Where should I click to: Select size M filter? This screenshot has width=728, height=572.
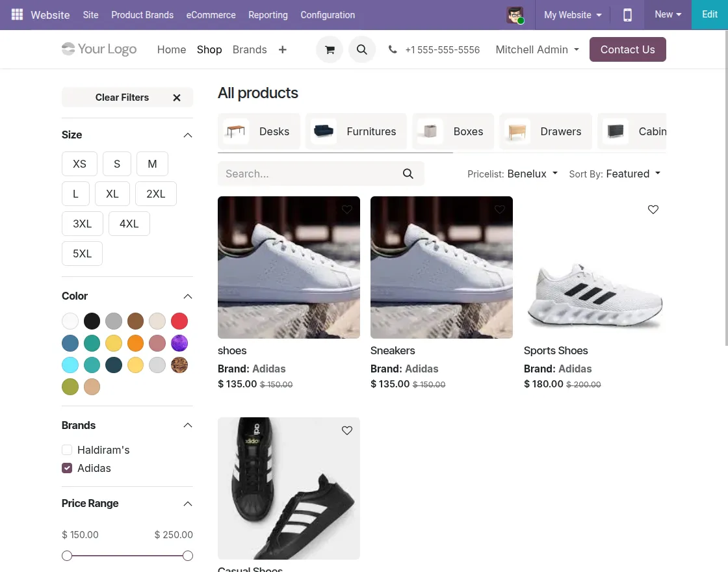[152, 164]
